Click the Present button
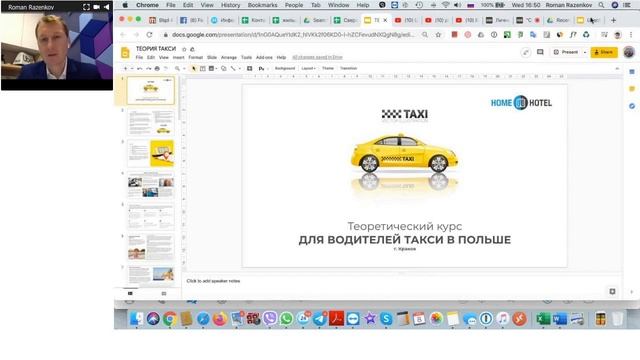The width and height of the screenshot is (640, 360). [x=566, y=52]
